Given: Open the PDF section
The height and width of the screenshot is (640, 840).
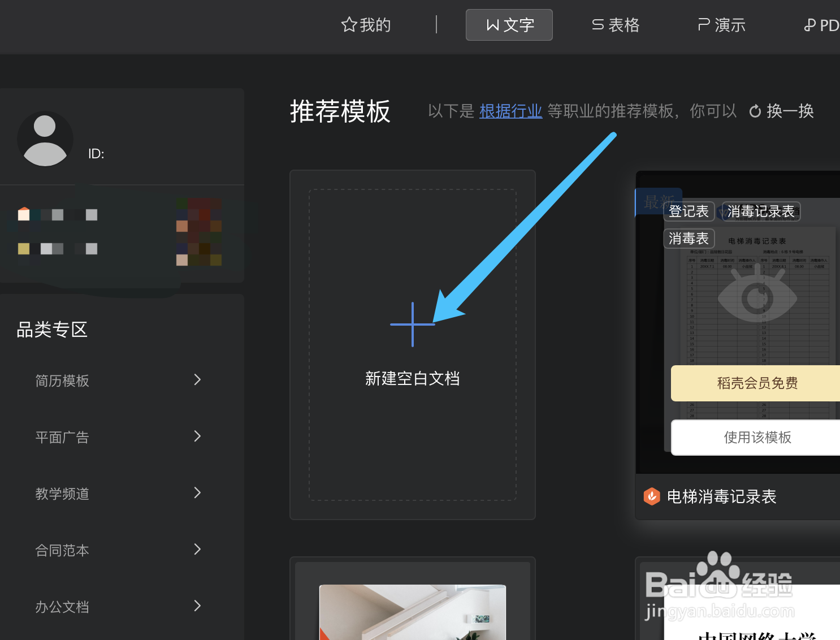Looking at the screenshot, I should [822, 25].
